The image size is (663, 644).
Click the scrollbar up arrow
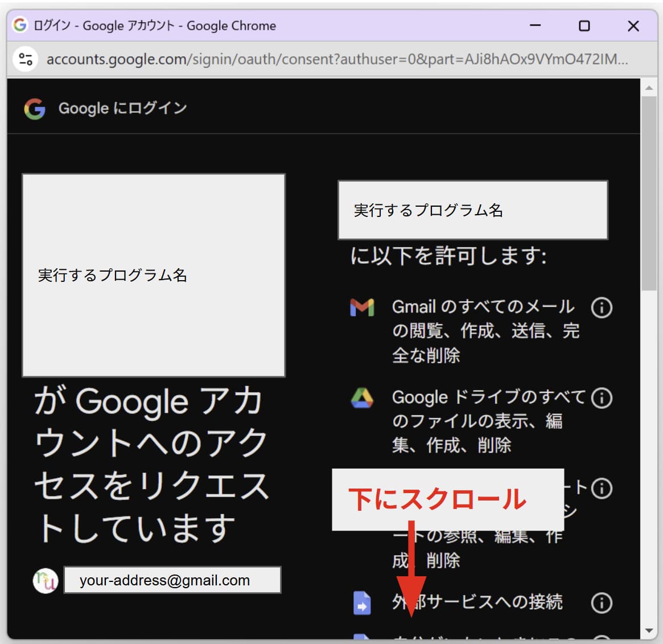[649, 88]
